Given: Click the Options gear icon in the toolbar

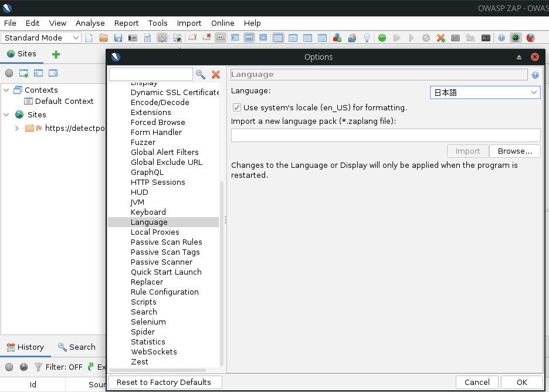Looking at the screenshot, I should click(162, 38).
